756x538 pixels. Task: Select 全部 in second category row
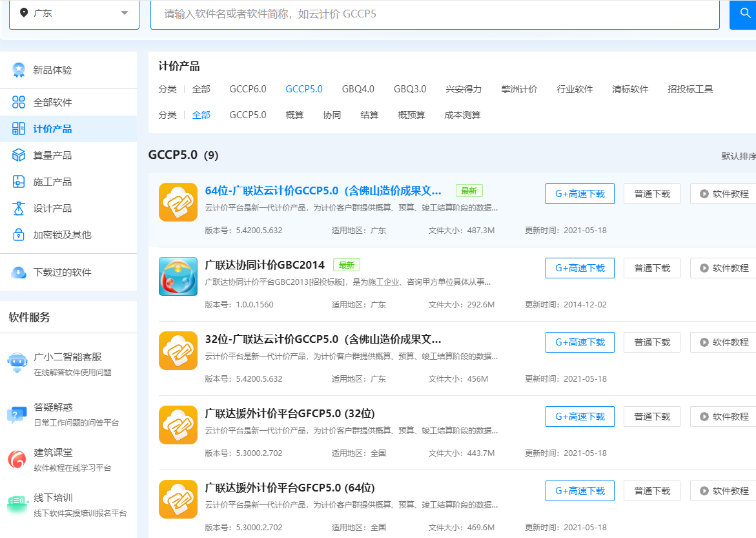[201, 116]
